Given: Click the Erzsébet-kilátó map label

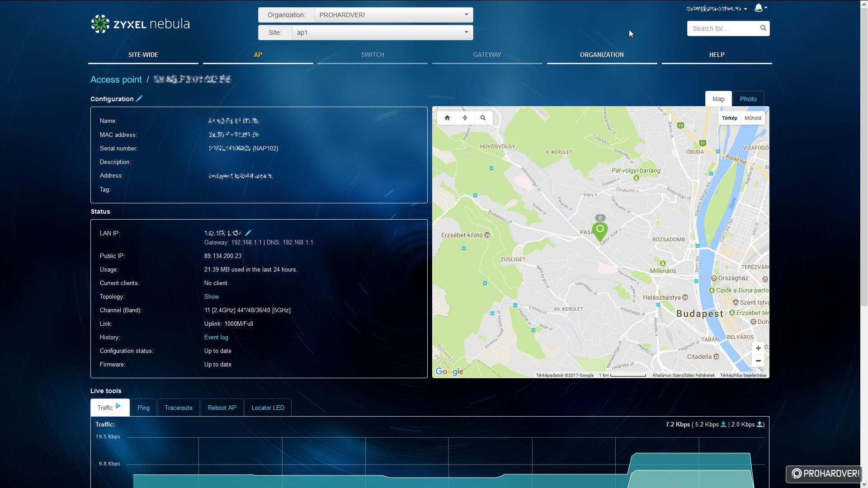Looking at the screenshot, I should (462, 235).
